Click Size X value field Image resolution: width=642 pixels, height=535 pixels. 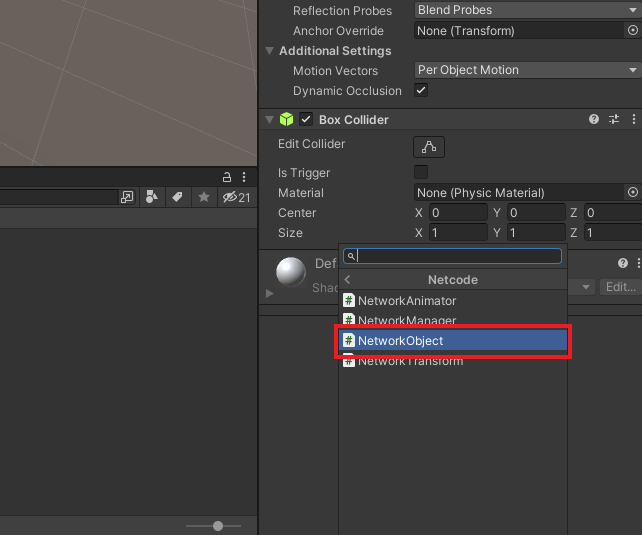tap(458, 233)
